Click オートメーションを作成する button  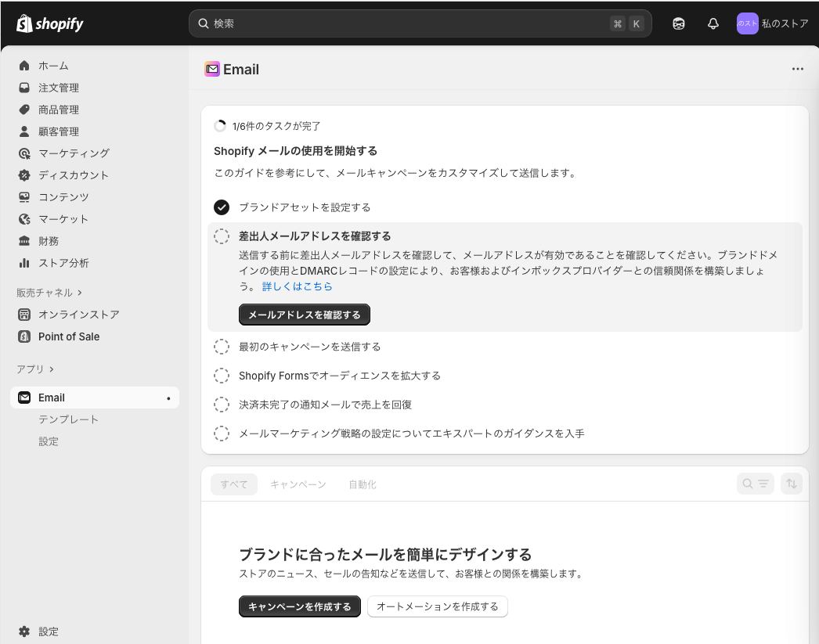[x=438, y=606]
